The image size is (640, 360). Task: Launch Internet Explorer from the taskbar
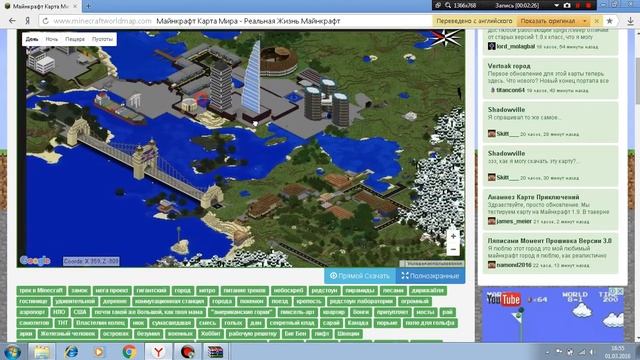71,352
